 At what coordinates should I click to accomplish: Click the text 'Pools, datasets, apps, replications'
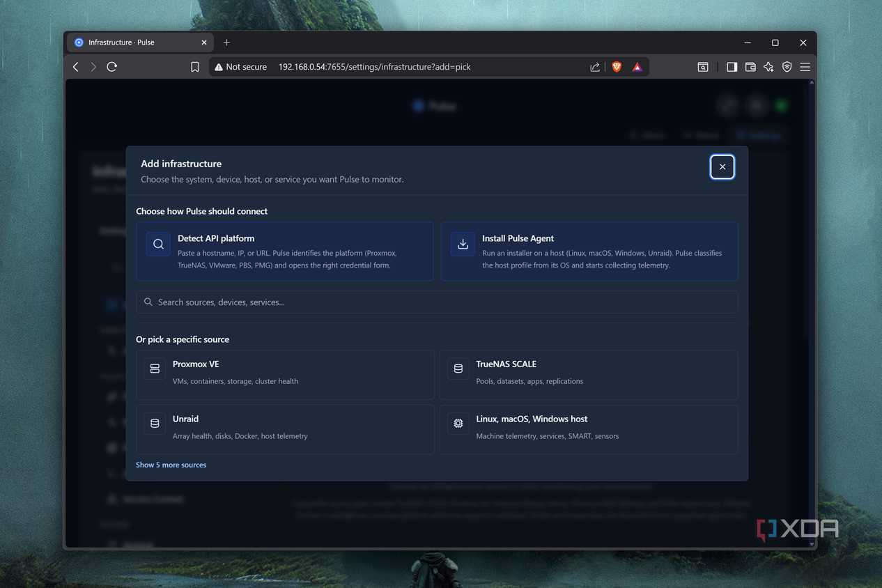529,381
